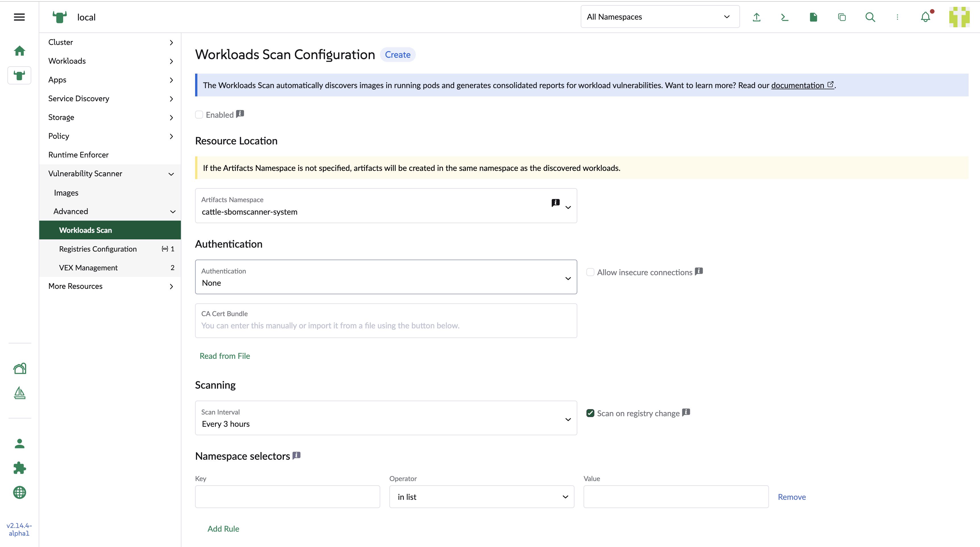Image resolution: width=980 pixels, height=547 pixels.
Task: Open the All Namespaces filter dropdown
Action: coord(660,17)
